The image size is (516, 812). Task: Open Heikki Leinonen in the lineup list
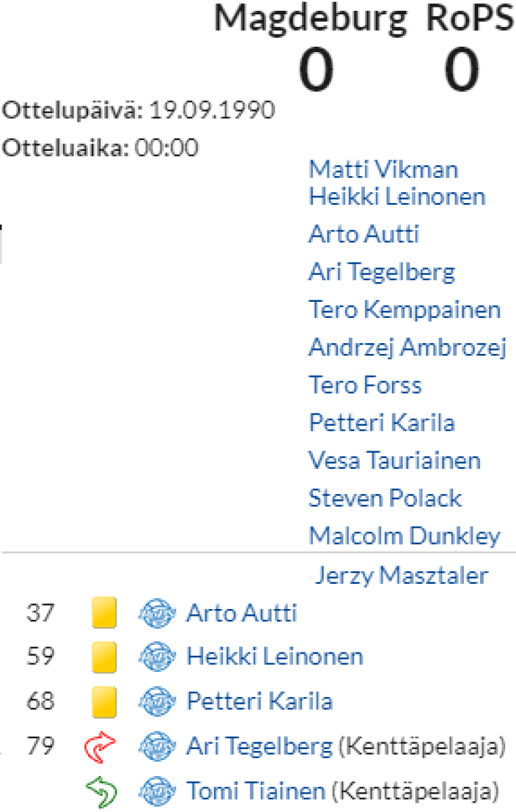point(397,196)
